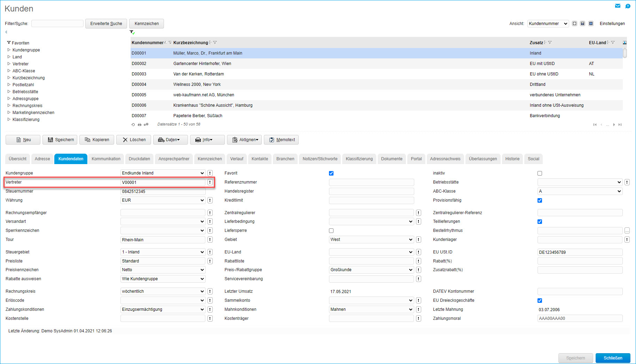The image size is (636, 364).
Task: Switch to the split-pane view layout icon
Action: 582,24
